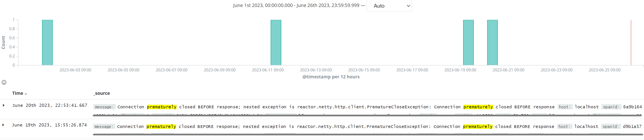Click the message field badge in first row
644x140 pixels.
click(104, 107)
